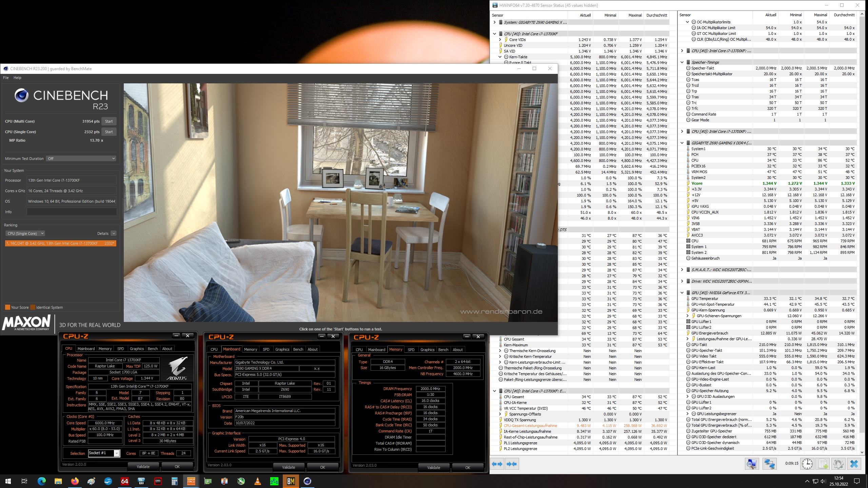The height and width of the screenshot is (488, 868).
Task: Expand Drive WDC WDS200T2B0C-00PXH node
Action: [x=682, y=281]
